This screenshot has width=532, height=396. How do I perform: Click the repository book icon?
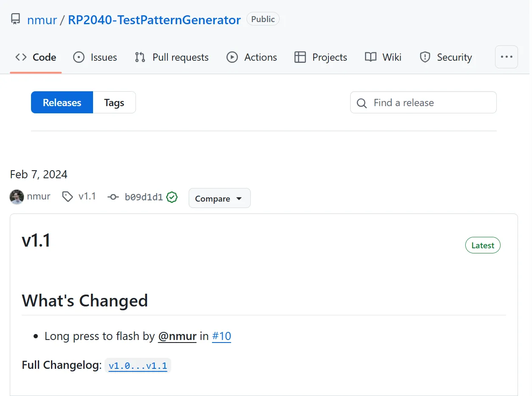point(16,20)
